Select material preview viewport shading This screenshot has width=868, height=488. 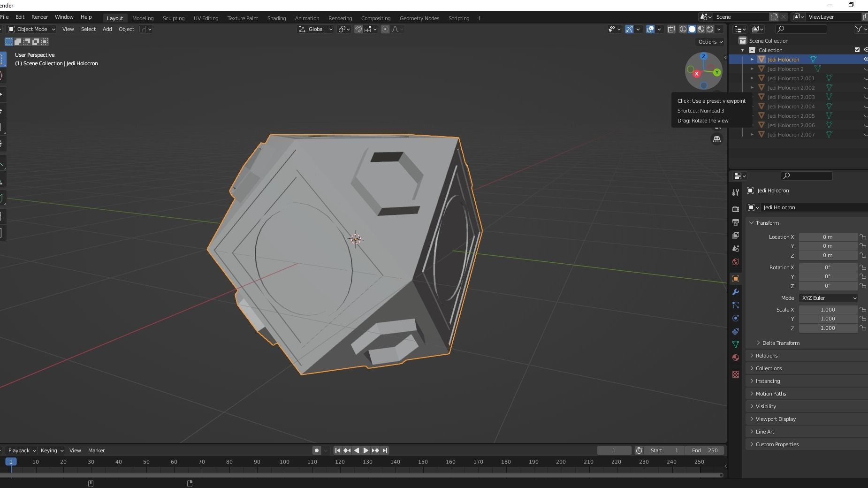coord(701,29)
